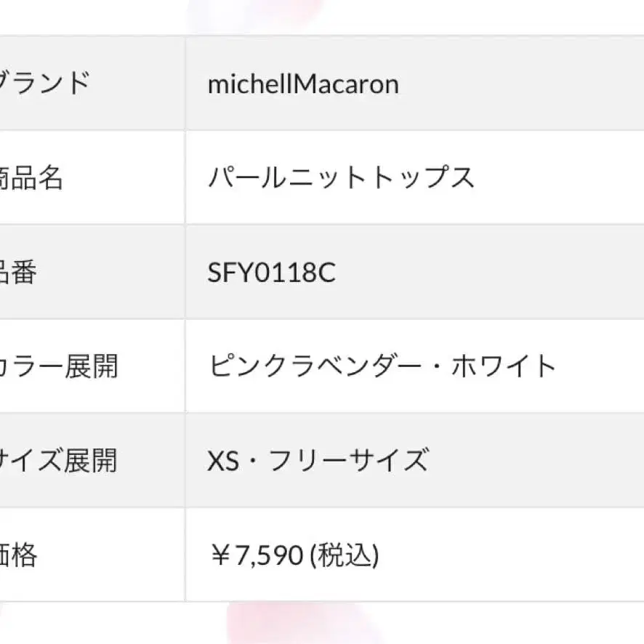644x644 pixels.
Task: Click the XS size text
Action: pos(223,461)
